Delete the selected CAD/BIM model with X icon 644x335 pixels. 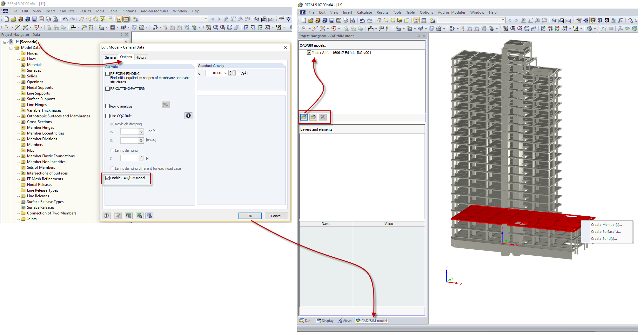tap(323, 117)
